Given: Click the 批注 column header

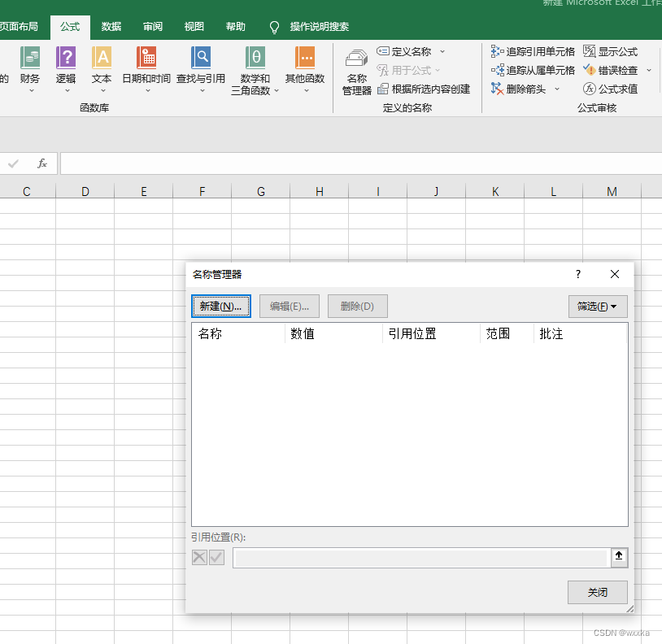Looking at the screenshot, I should click(580, 334).
